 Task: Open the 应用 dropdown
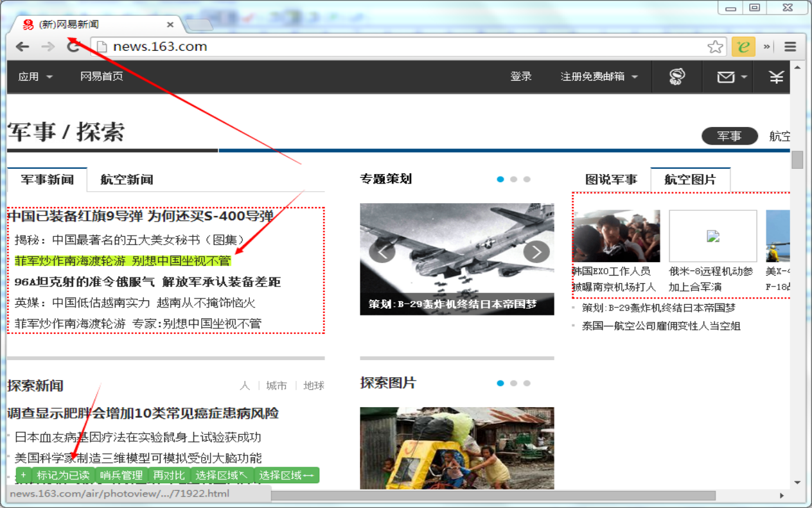(x=35, y=76)
